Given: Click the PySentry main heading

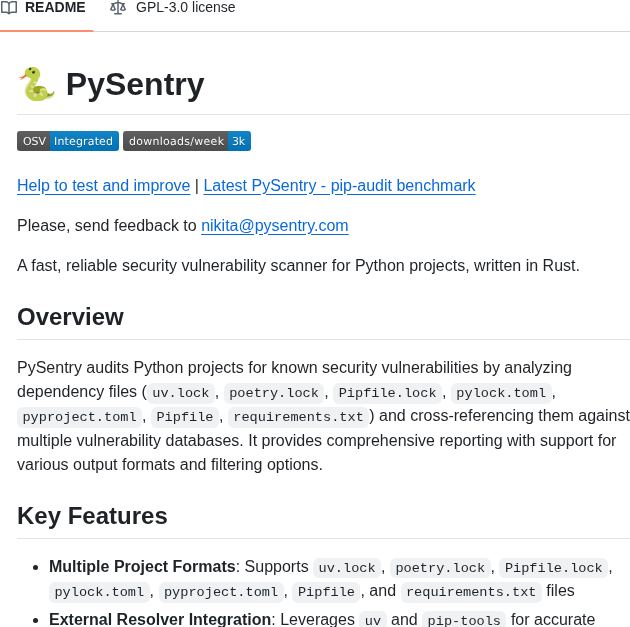Looking at the screenshot, I should point(135,84).
